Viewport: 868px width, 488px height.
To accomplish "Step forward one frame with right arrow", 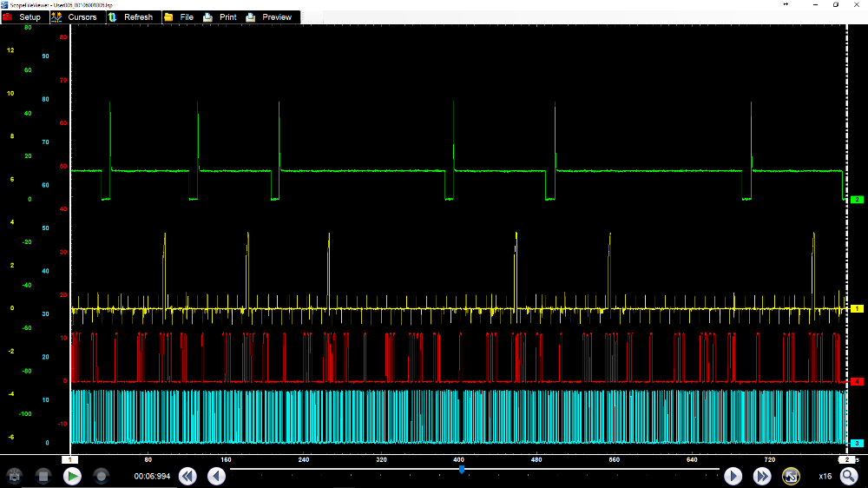I will click(733, 476).
